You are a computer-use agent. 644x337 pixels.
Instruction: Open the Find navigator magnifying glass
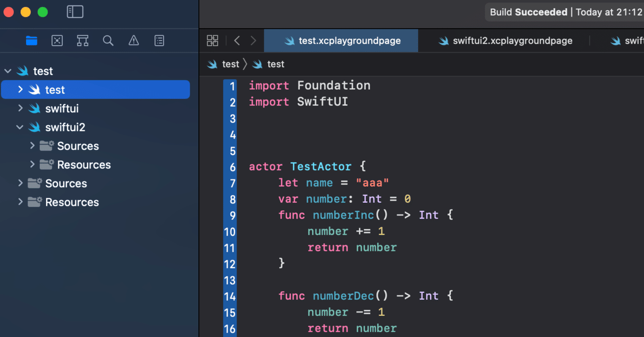pyautogui.click(x=108, y=41)
